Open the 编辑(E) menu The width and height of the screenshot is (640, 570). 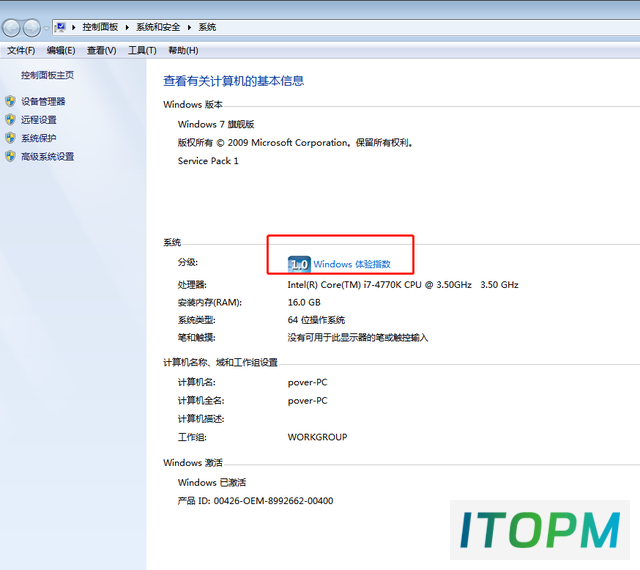pos(61,50)
